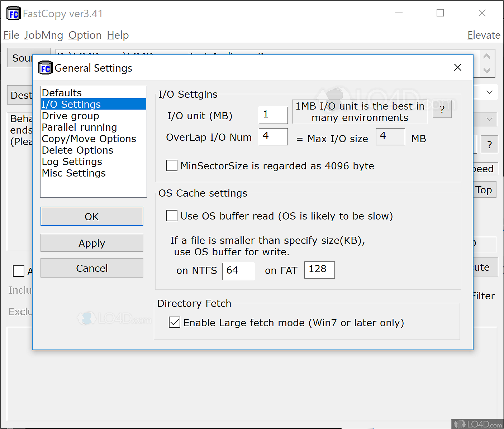Click the I/O unit (MB) input field
The width and height of the screenshot is (504, 429).
tap(273, 115)
